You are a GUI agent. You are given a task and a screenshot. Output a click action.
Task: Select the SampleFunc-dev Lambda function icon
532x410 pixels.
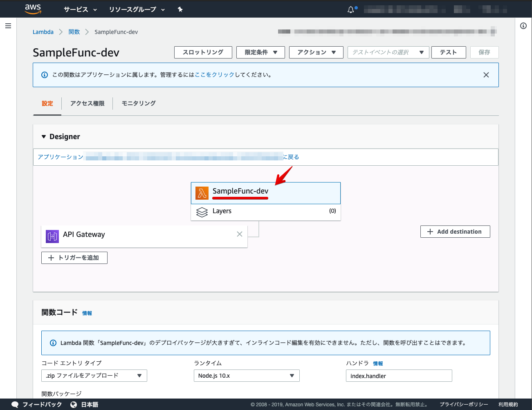tap(202, 193)
